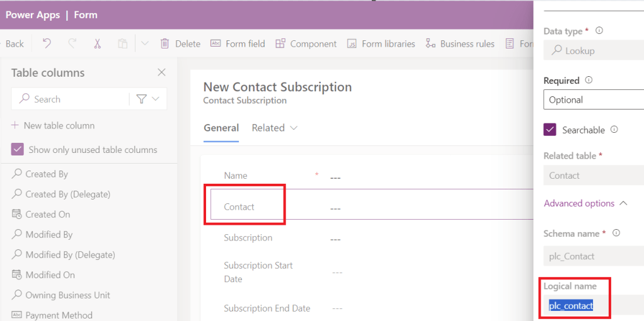
Task: Switch to the General tab
Action: tap(221, 128)
